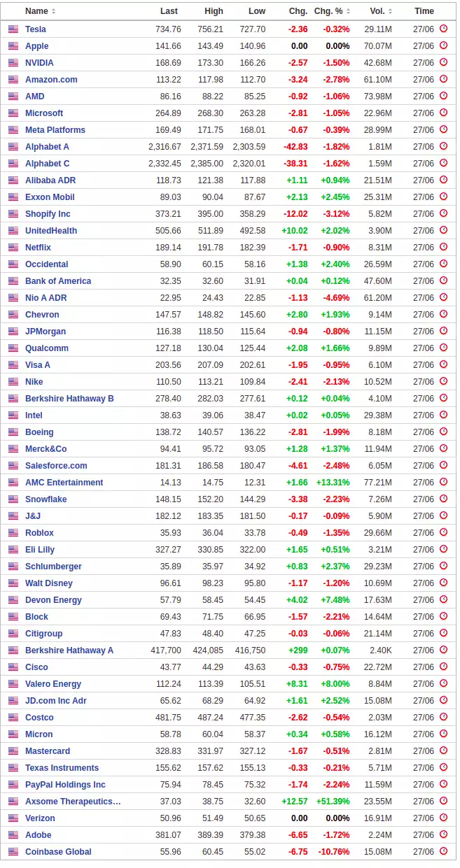Click the red clock icon in Block row
The height and width of the screenshot is (868, 460).
pos(443,616)
